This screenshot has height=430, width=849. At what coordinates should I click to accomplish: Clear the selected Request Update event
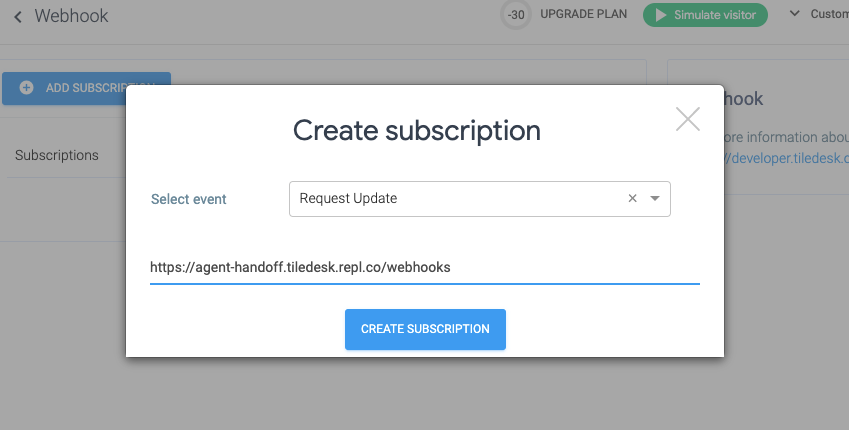(632, 199)
